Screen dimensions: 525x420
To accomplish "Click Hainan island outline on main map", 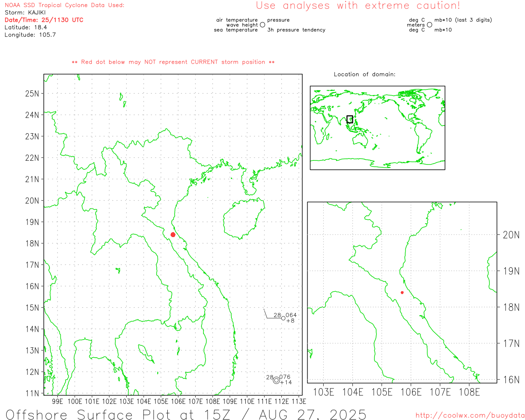I will [x=244, y=219].
